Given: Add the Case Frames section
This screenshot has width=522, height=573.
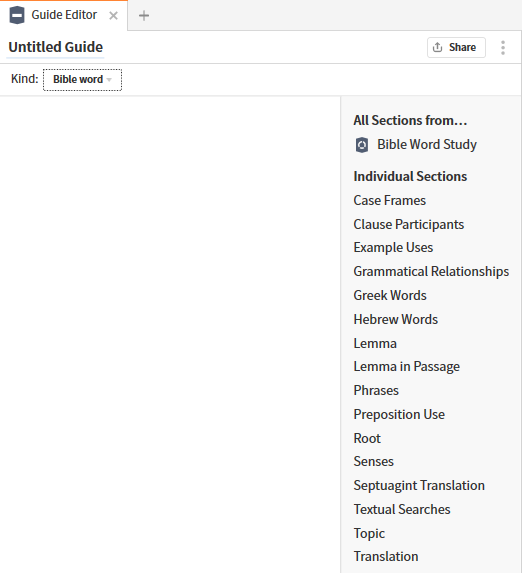Looking at the screenshot, I should [x=389, y=201].
